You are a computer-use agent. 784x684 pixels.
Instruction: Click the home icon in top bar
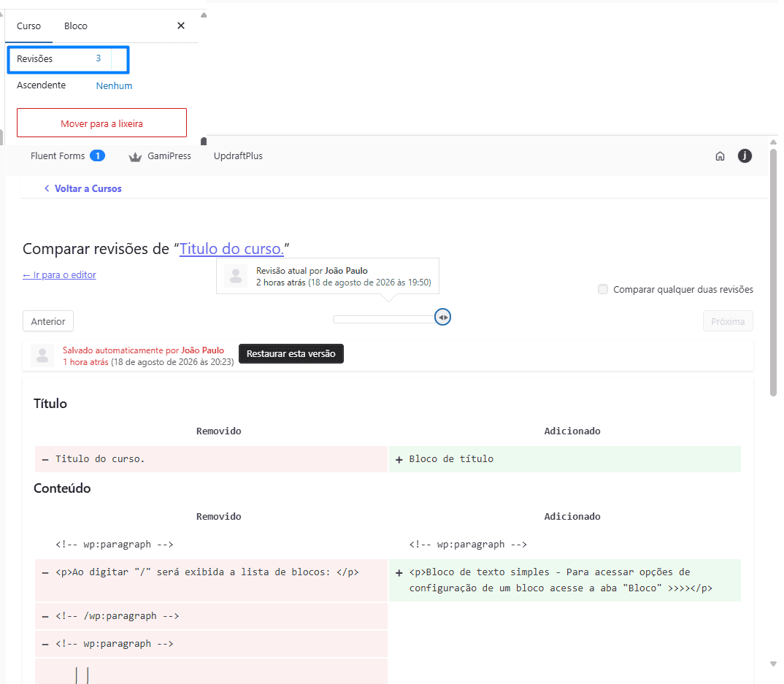click(x=720, y=156)
